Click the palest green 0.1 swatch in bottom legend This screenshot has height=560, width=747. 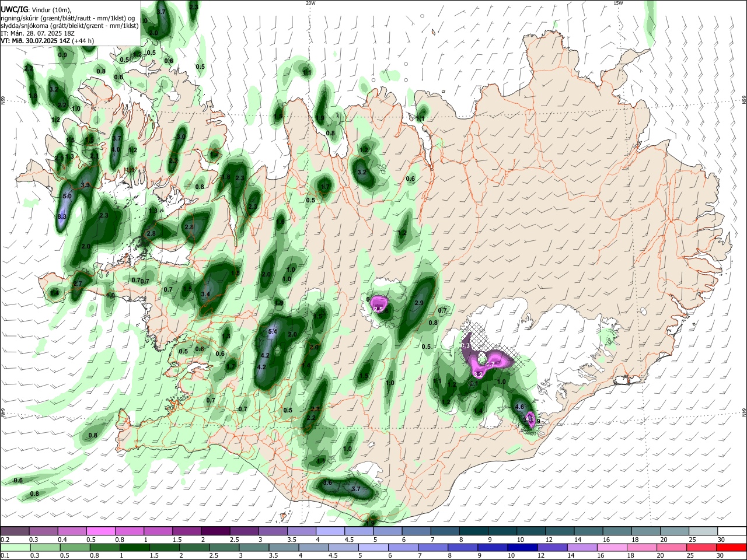15,547
